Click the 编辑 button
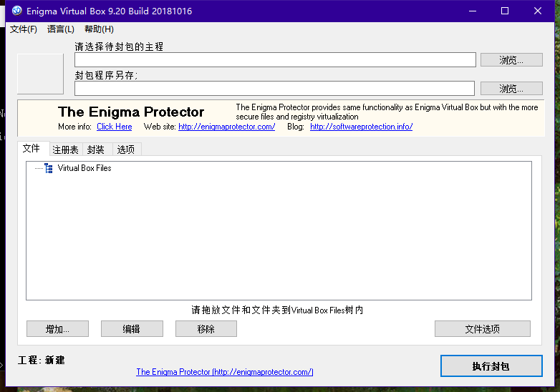The width and height of the screenshot is (560, 392). point(132,329)
